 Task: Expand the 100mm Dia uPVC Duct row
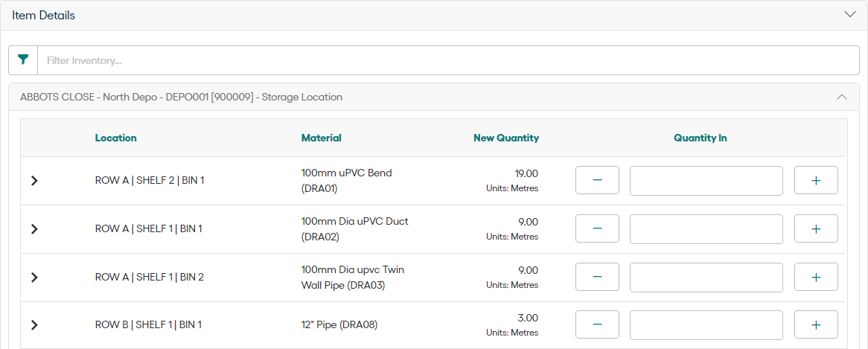pyautogui.click(x=33, y=228)
